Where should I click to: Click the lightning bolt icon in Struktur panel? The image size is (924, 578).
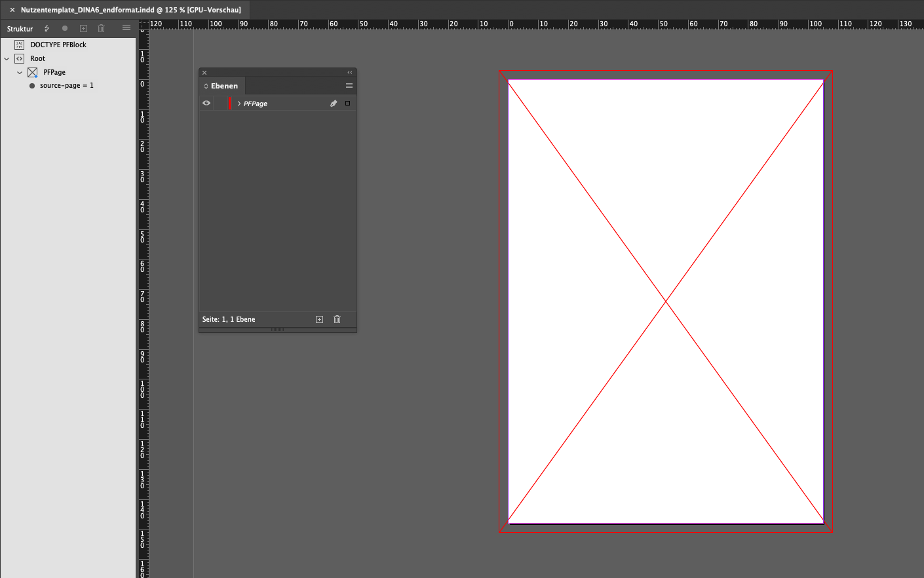tap(47, 28)
